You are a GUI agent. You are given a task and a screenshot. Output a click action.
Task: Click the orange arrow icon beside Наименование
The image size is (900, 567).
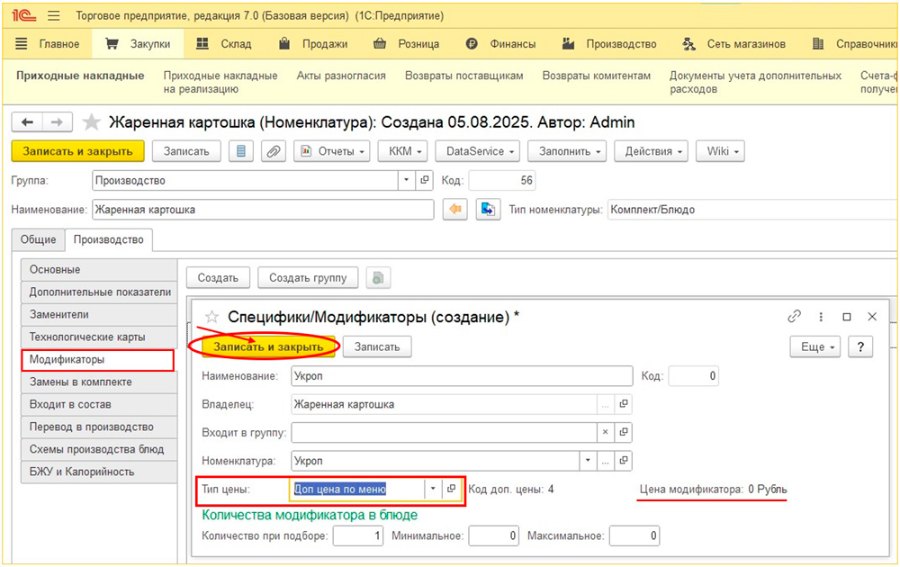(455, 209)
